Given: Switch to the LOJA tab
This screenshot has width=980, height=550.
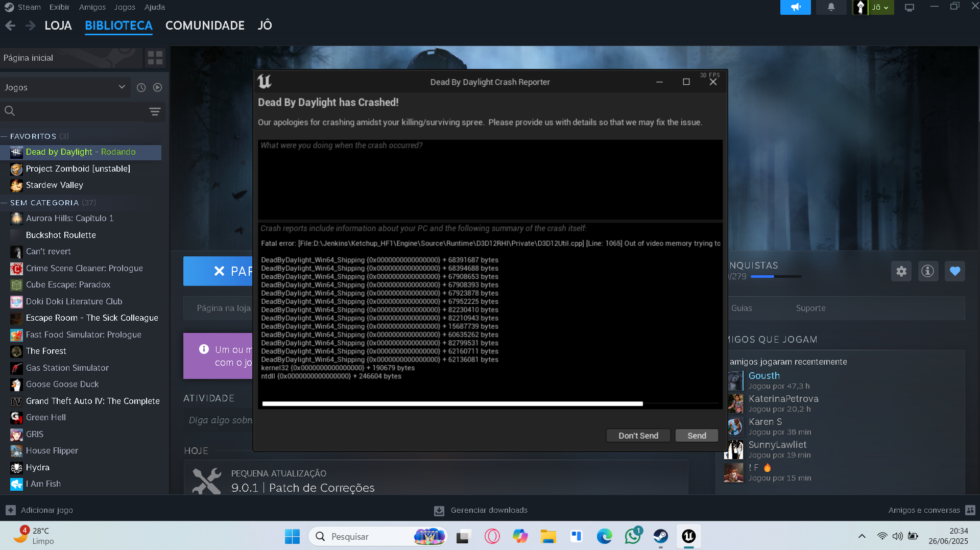Looking at the screenshot, I should pyautogui.click(x=58, y=26).
